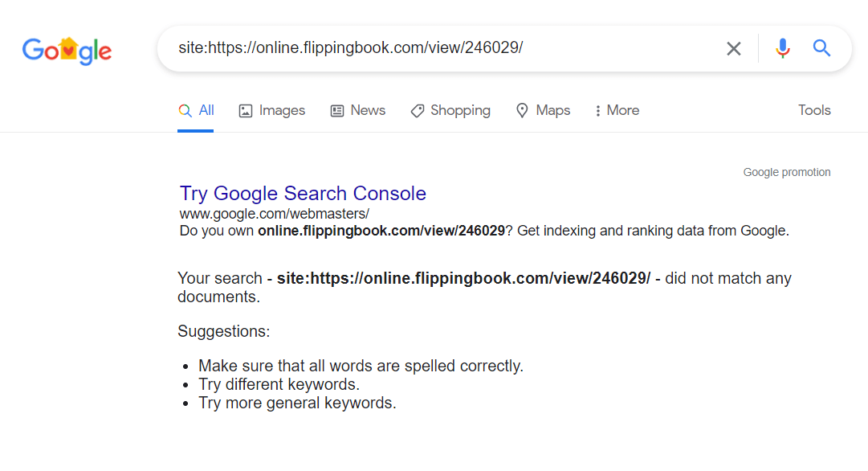Viewport: 868px width, 471px height.
Task: Click the Google promotion label
Action: coord(787,172)
